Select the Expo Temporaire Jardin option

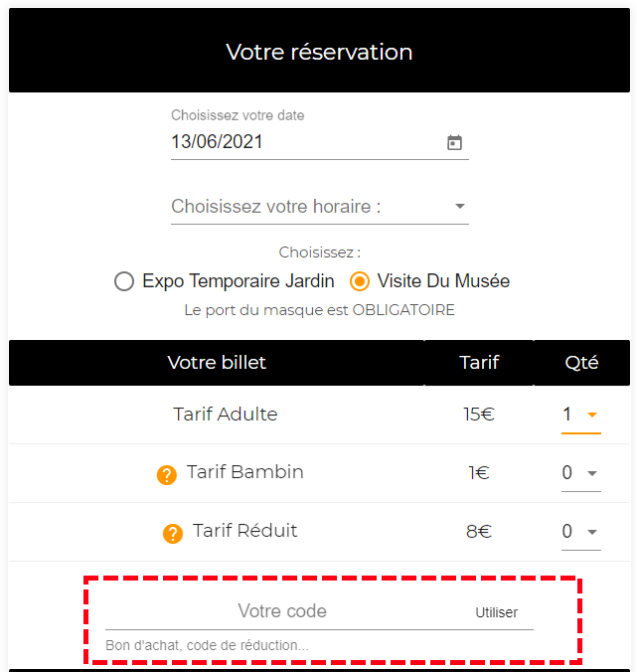coord(124,281)
